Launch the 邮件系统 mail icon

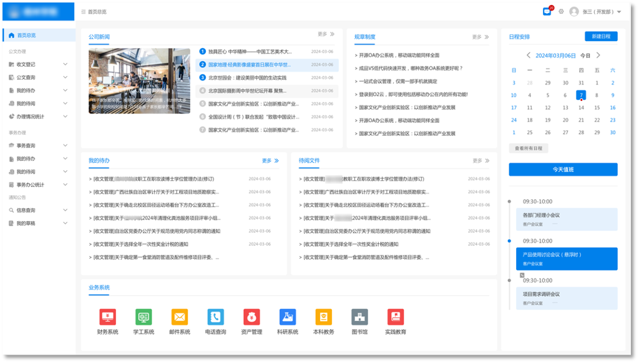coord(180,317)
